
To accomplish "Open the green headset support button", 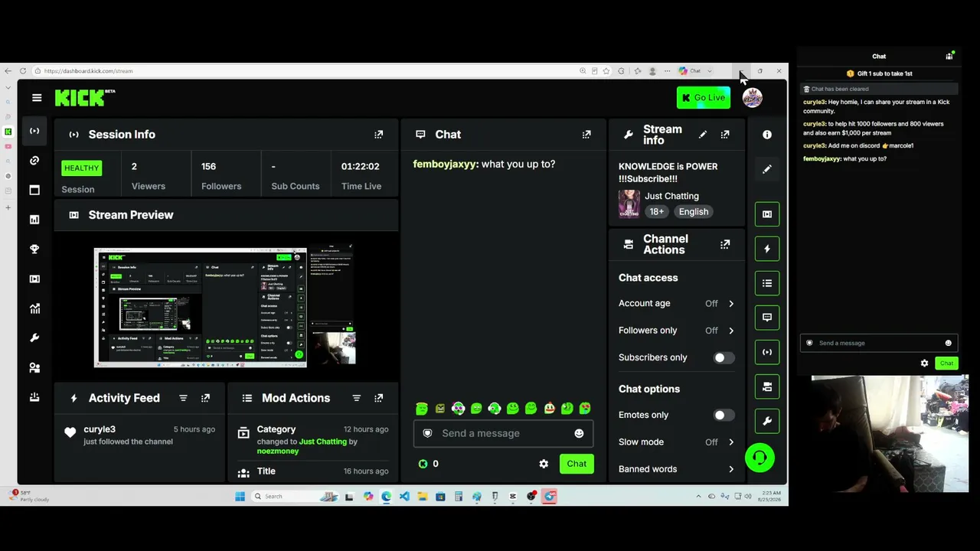I will (x=759, y=458).
